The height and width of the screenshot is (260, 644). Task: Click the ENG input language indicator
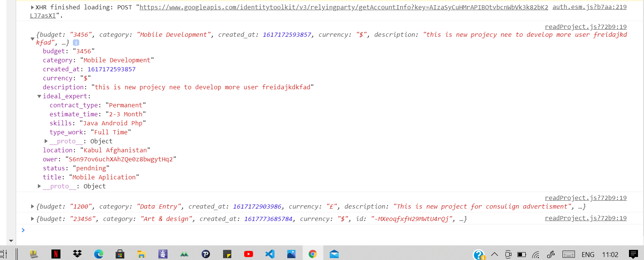(x=588, y=254)
